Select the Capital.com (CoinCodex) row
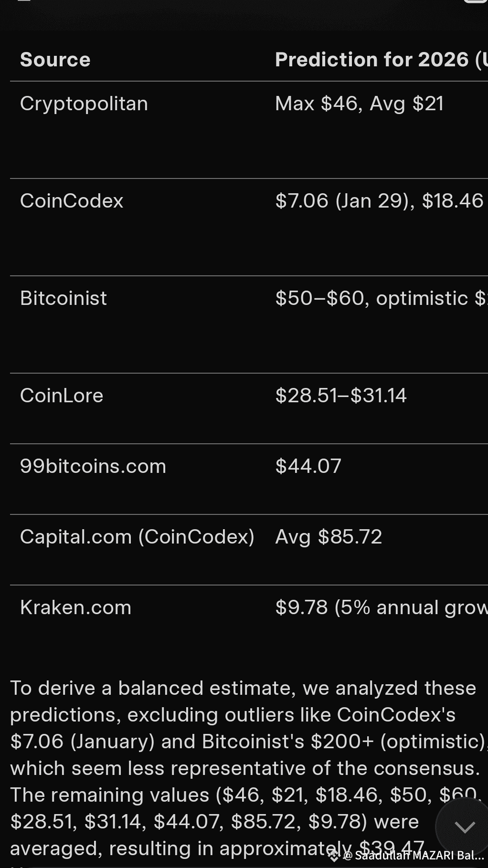Screen dimensions: 488x868 tap(137, 537)
